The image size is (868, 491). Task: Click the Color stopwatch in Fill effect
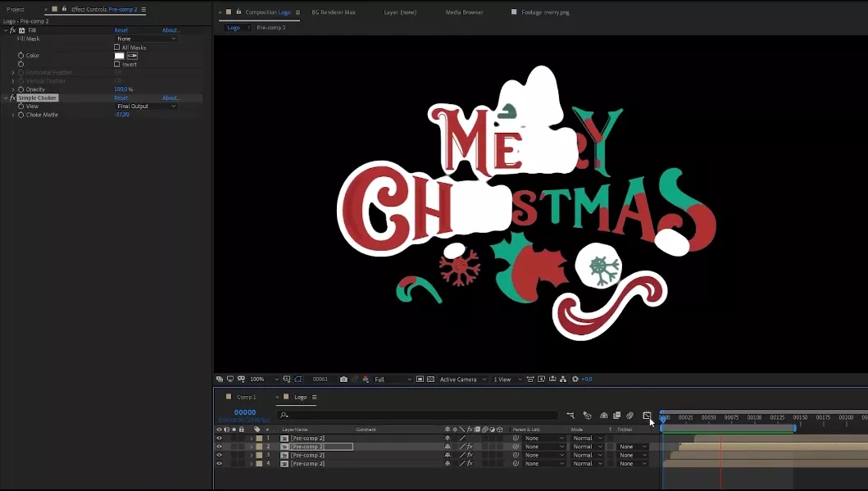click(21, 56)
